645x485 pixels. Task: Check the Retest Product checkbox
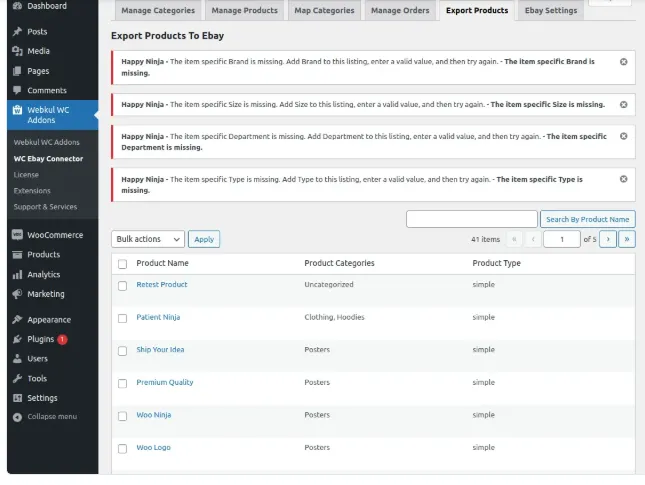123,285
